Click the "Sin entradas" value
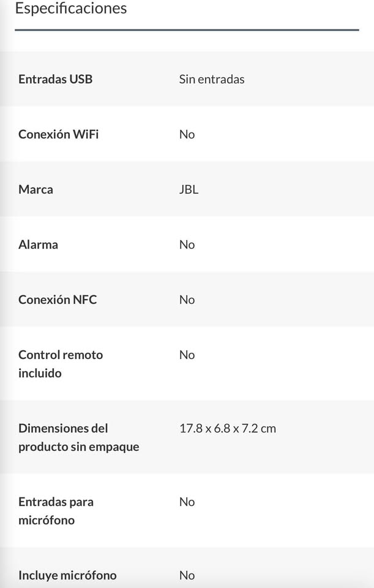This screenshot has height=588, width=374. [x=212, y=79]
